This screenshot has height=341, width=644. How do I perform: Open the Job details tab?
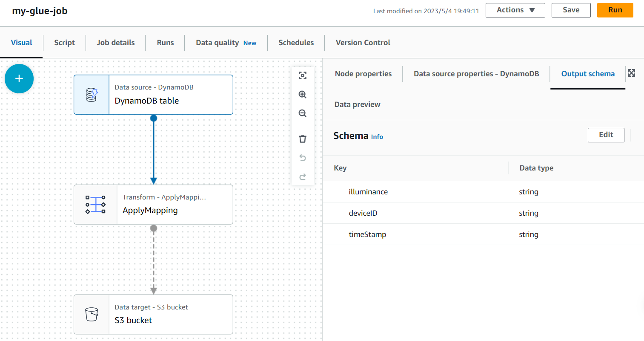pos(116,43)
